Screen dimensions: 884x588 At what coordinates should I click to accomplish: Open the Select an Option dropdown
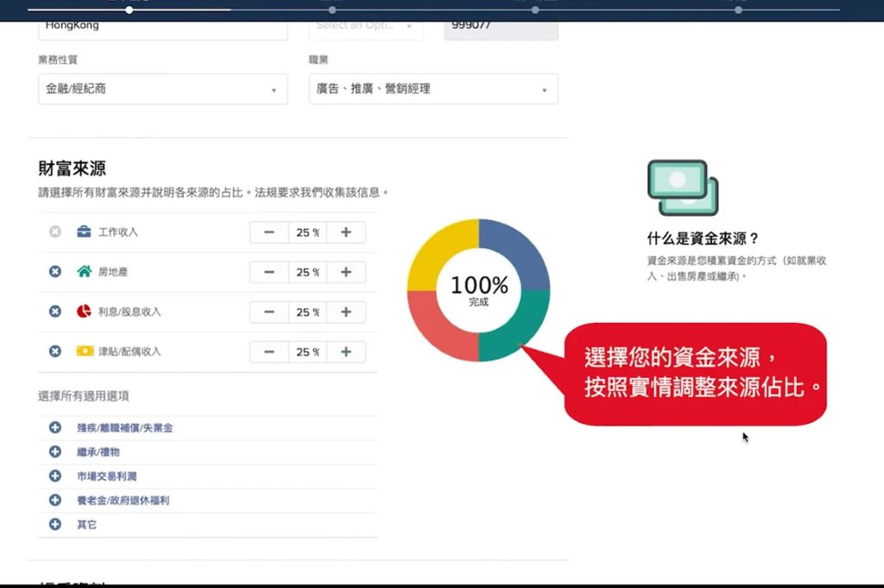tap(366, 26)
